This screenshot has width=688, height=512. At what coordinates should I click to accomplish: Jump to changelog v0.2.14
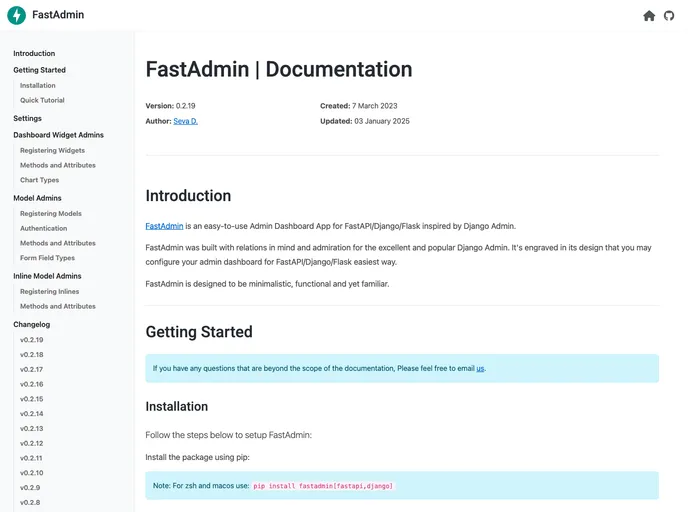click(x=32, y=414)
